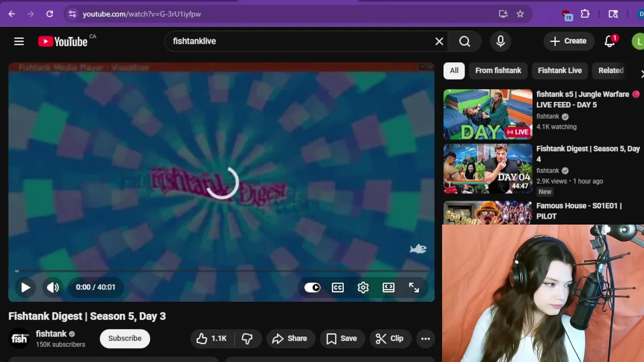644x362 pixels.
Task: Open the notifications bell
Action: [x=610, y=41]
